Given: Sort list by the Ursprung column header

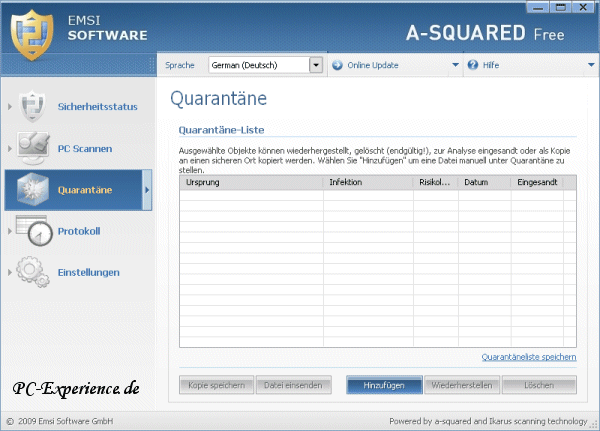Looking at the screenshot, I should pyautogui.click(x=250, y=183).
